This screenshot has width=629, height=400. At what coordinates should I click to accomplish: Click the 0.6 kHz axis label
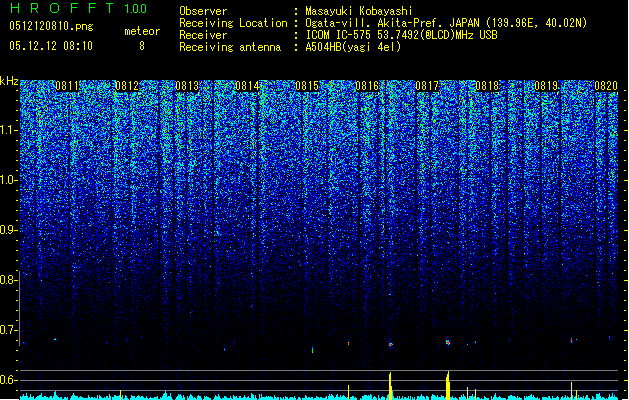coord(9,380)
